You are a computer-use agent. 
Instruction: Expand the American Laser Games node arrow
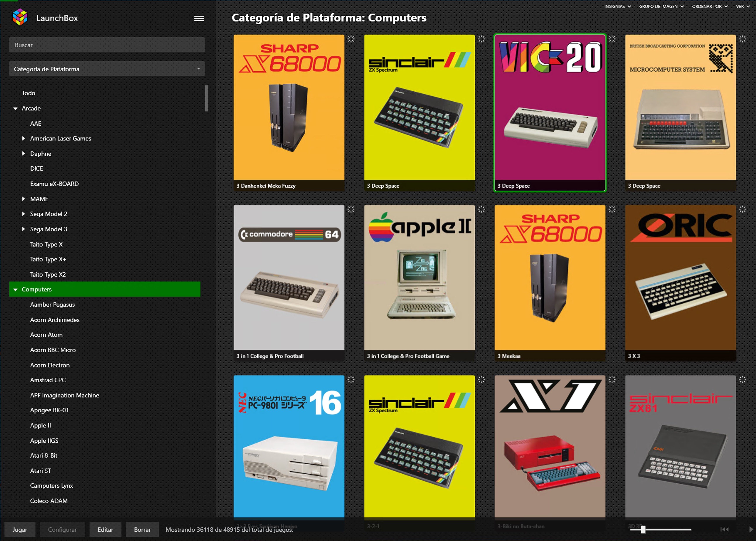23,138
